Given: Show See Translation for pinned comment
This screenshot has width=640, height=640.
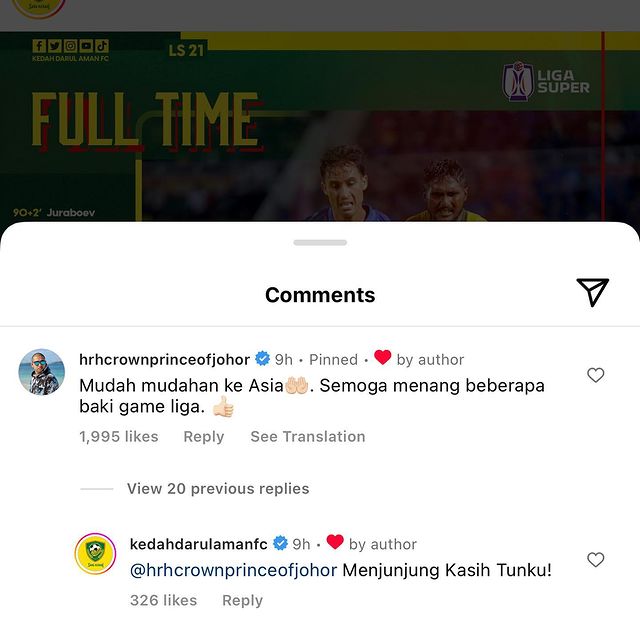Looking at the screenshot, I should pos(308,436).
